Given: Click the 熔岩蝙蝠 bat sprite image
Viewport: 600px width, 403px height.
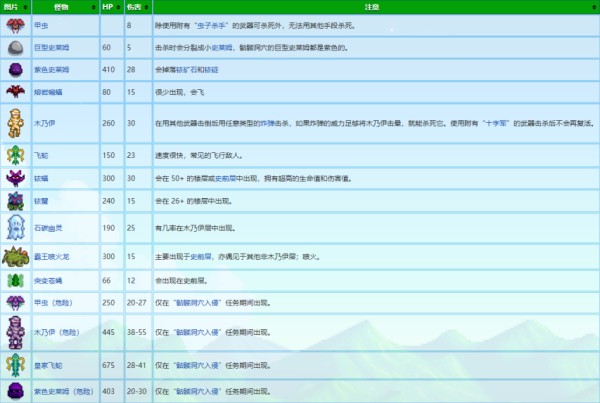Looking at the screenshot, I should (17, 90).
